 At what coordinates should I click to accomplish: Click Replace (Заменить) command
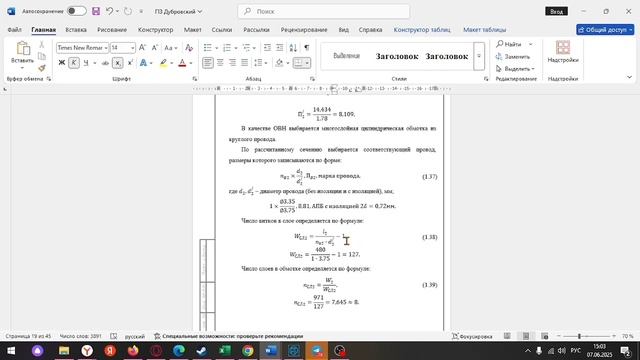click(513, 56)
